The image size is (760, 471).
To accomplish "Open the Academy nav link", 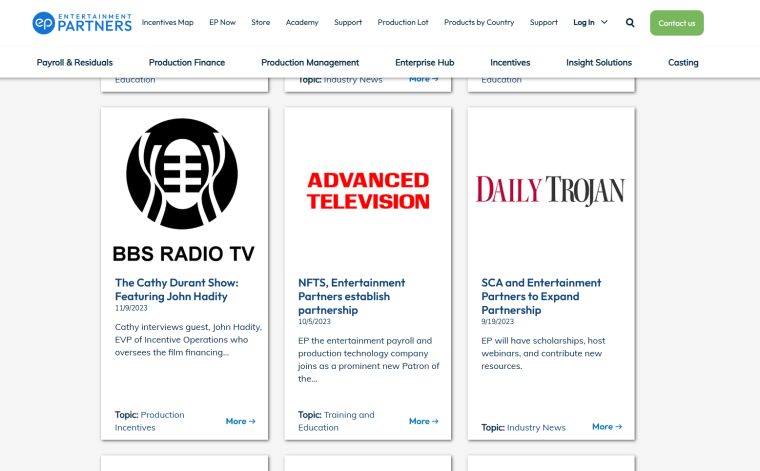I will pyautogui.click(x=302, y=22).
